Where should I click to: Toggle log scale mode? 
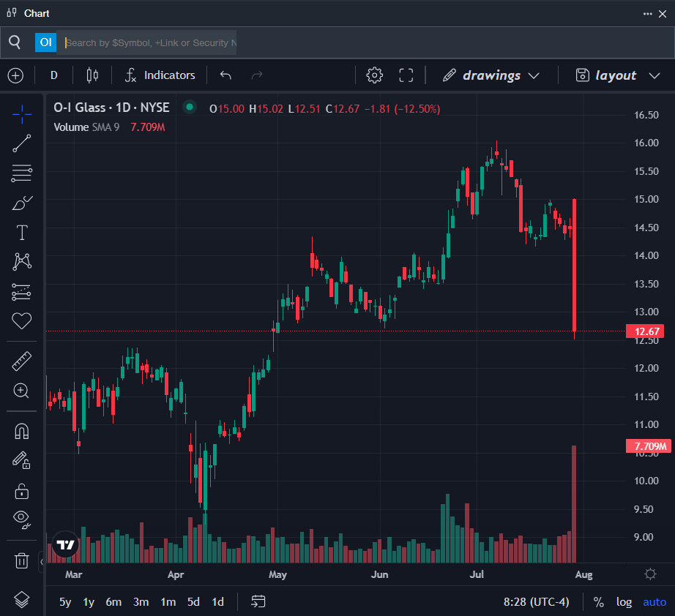tap(624, 602)
